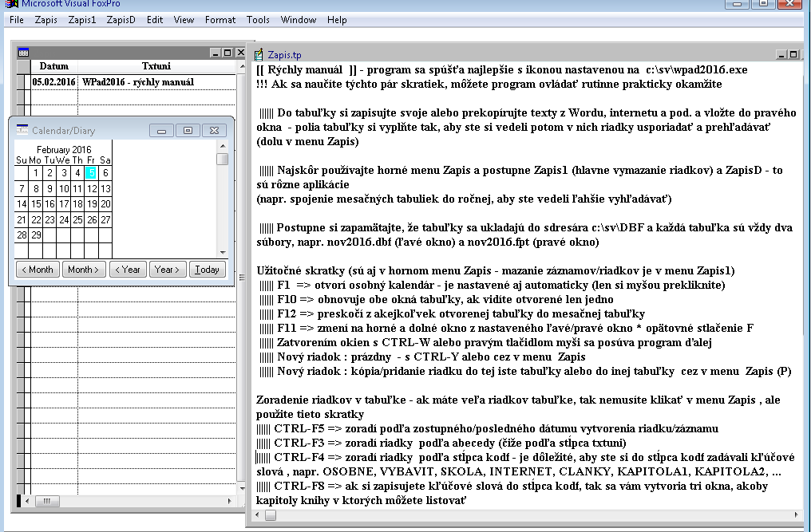
Task: Maximize the table browse window
Action: click(x=228, y=52)
